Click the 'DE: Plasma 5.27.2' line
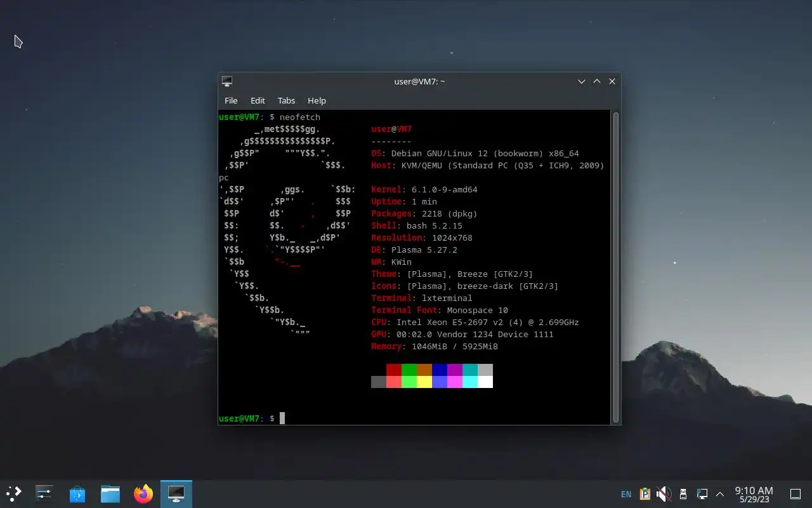The width and height of the screenshot is (812, 508). click(x=414, y=250)
